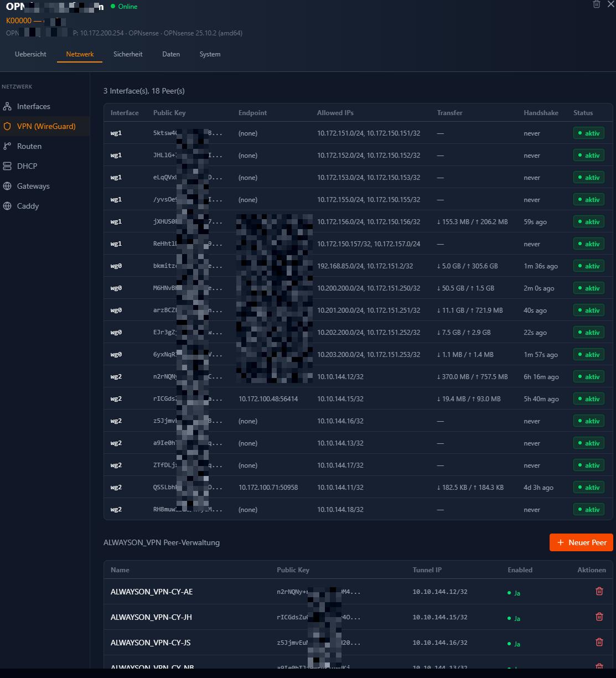The width and height of the screenshot is (616, 678).
Task: Delete peer ALWAYSON_VPN-CY-JH using its trash icon
Action: click(599, 617)
